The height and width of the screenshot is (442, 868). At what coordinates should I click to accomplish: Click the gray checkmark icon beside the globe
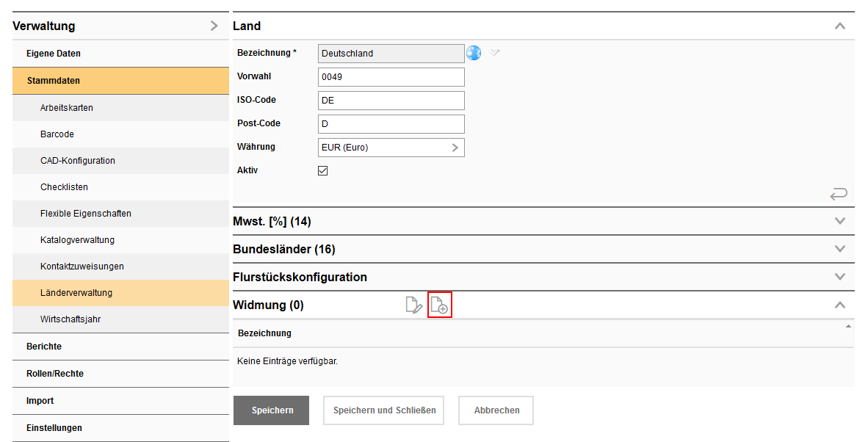tap(495, 53)
